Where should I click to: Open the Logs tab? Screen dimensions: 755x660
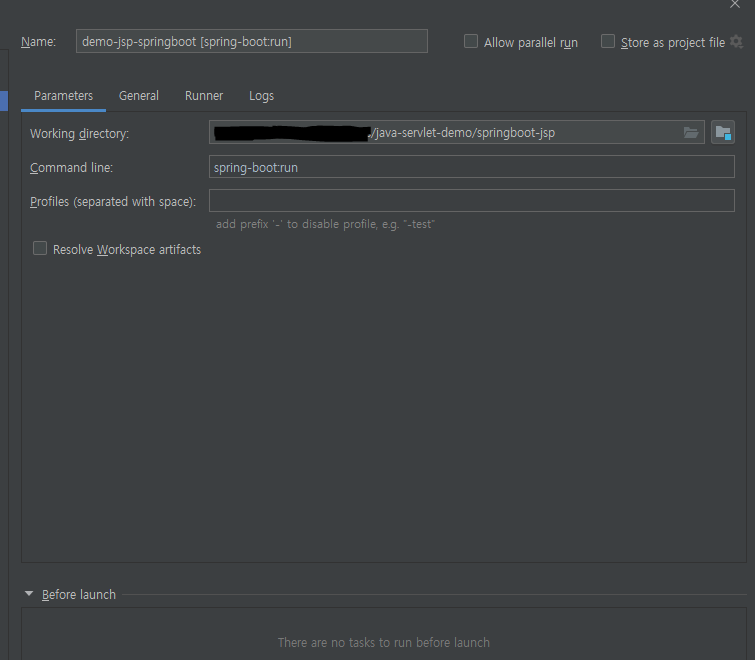click(x=261, y=96)
